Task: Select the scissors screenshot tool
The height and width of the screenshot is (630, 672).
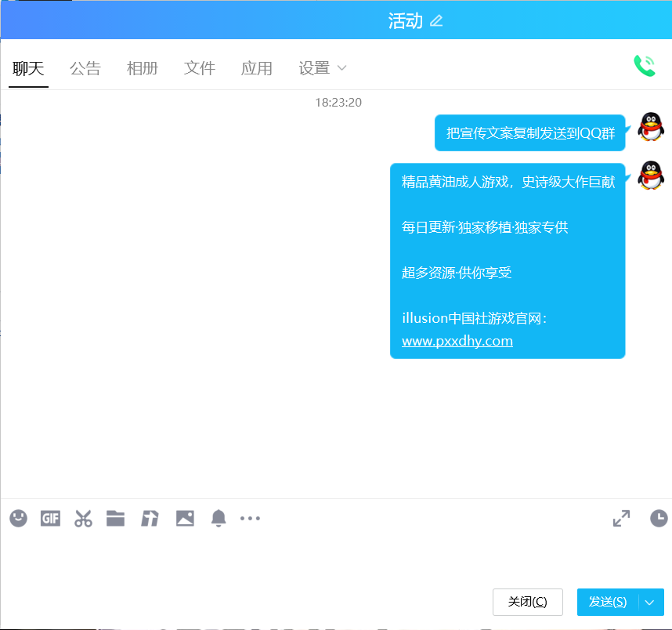Action: click(83, 519)
